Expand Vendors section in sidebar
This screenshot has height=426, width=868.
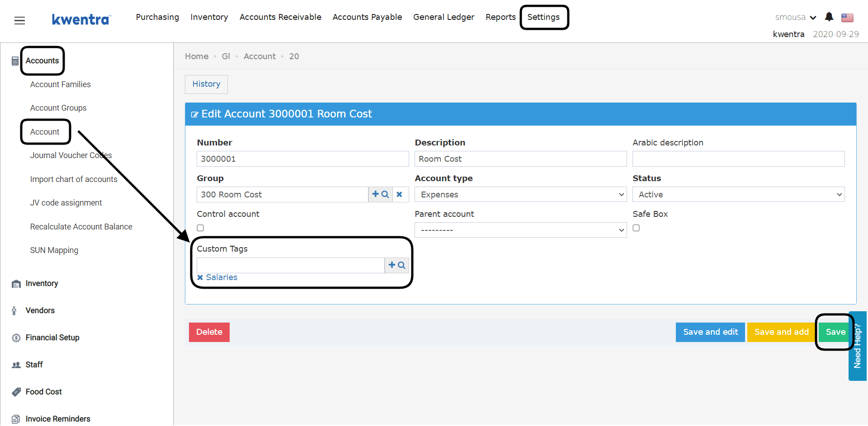(x=40, y=311)
